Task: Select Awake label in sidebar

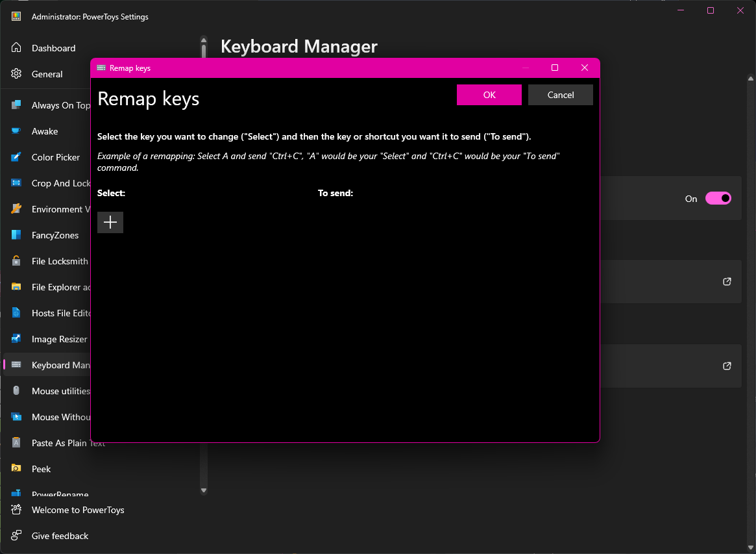Action: (x=45, y=131)
